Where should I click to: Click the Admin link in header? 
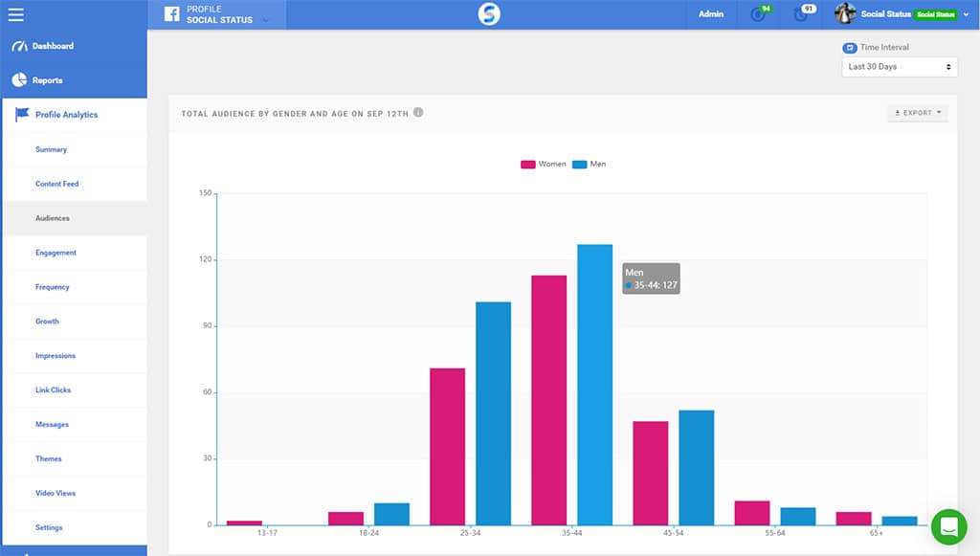pyautogui.click(x=711, y=13)
